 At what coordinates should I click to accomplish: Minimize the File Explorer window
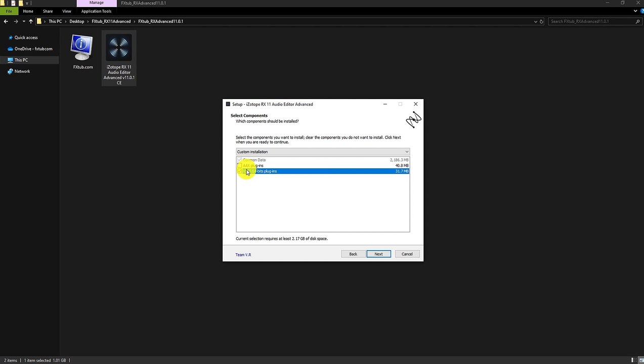click(608, 3)
